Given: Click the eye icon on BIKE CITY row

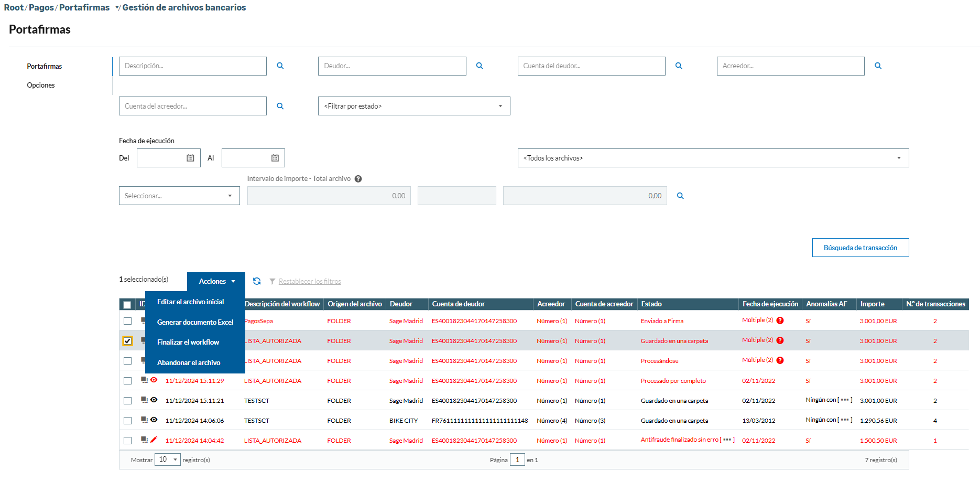Looking at the screenshot, I should click(154, 420).
